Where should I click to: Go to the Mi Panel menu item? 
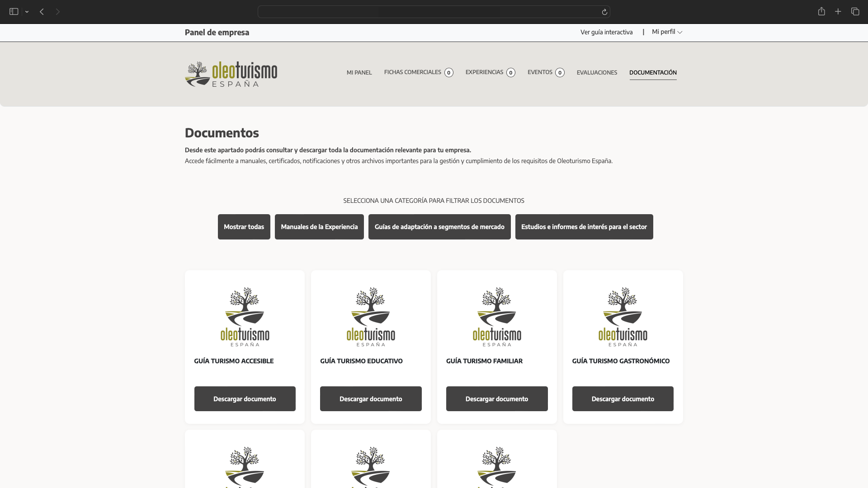coord(359,73)
